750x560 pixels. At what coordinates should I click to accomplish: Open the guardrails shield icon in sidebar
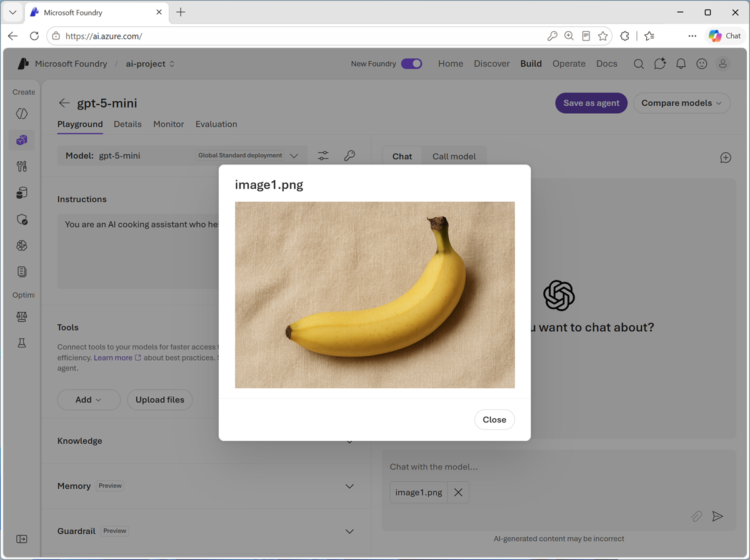(x=22, y=219)
